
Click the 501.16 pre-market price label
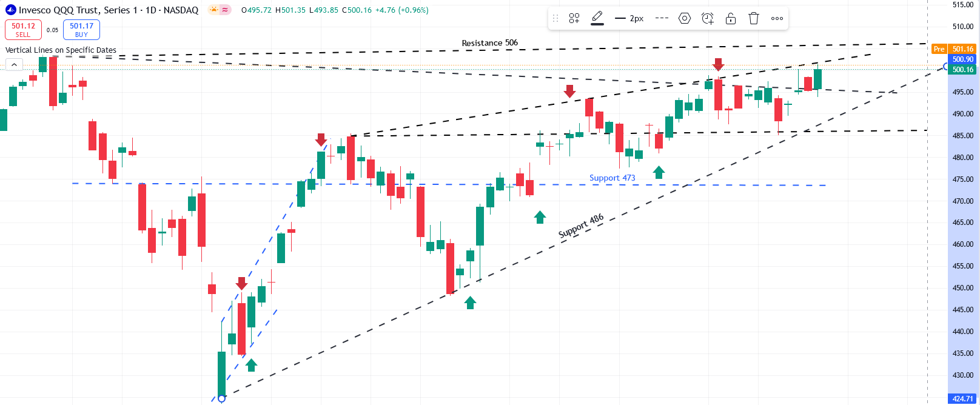(962, 49)
